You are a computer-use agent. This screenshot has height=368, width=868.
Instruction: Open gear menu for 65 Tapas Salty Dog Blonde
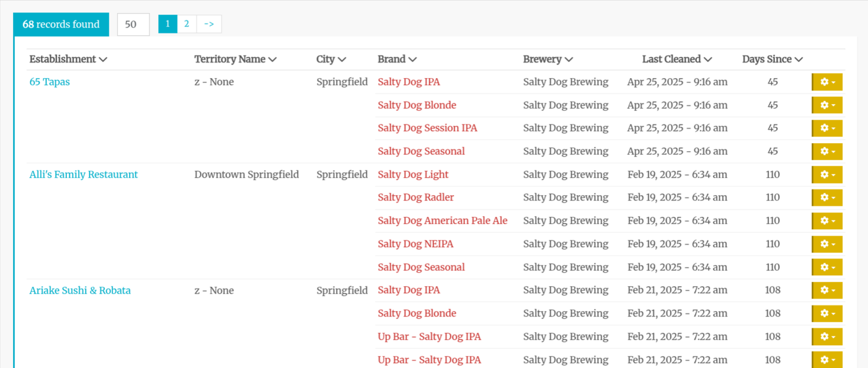tap(827, 105)
